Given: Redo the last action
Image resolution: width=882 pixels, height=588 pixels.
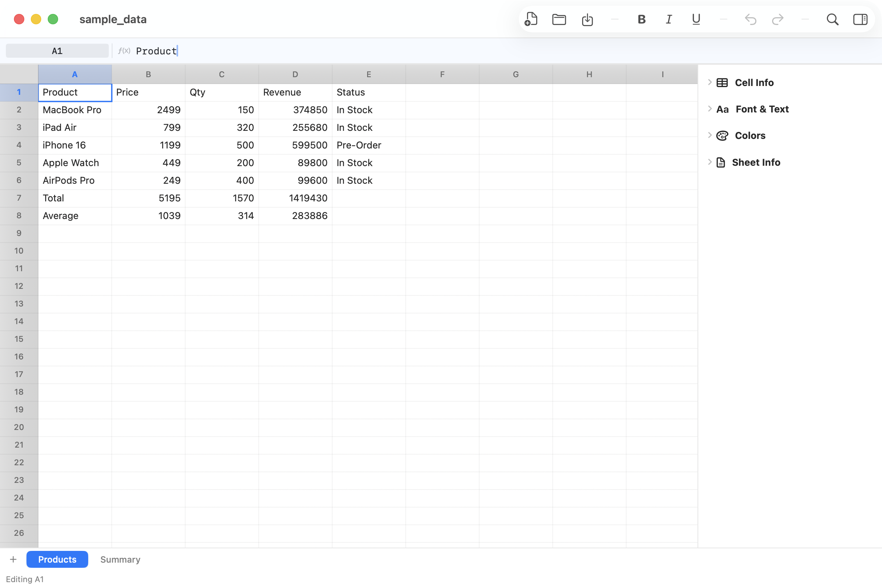Looking at the screenshot, I should [x=777, y=19].
